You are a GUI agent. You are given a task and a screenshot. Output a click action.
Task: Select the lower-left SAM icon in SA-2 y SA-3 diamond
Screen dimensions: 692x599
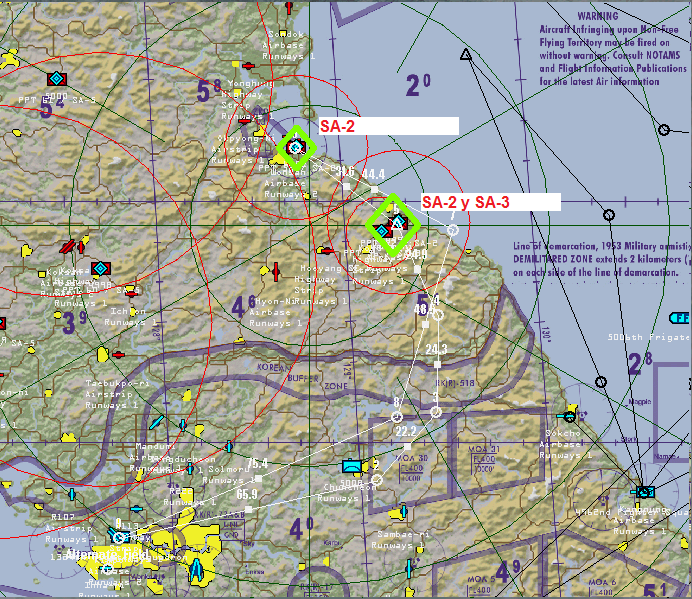click(382, 231)
